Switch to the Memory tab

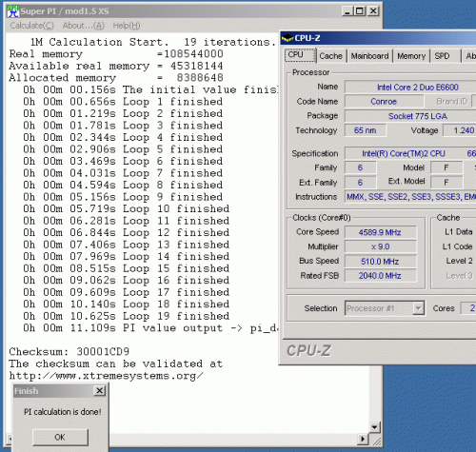(411, 56)
